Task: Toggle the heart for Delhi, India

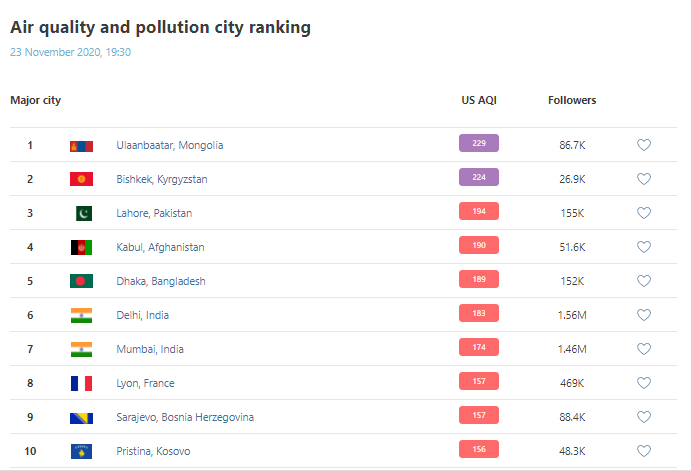Action: [x=644, y=316]
